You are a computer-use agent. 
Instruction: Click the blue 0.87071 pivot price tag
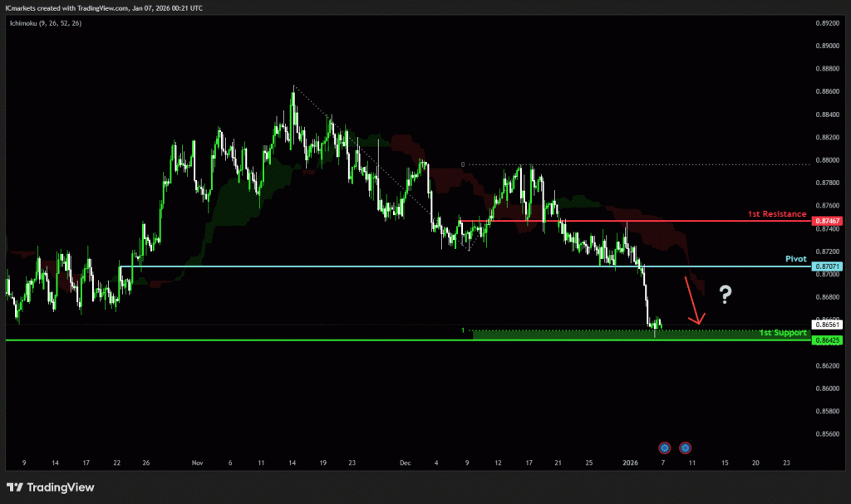pyautogui.click(x=829, y=267)
